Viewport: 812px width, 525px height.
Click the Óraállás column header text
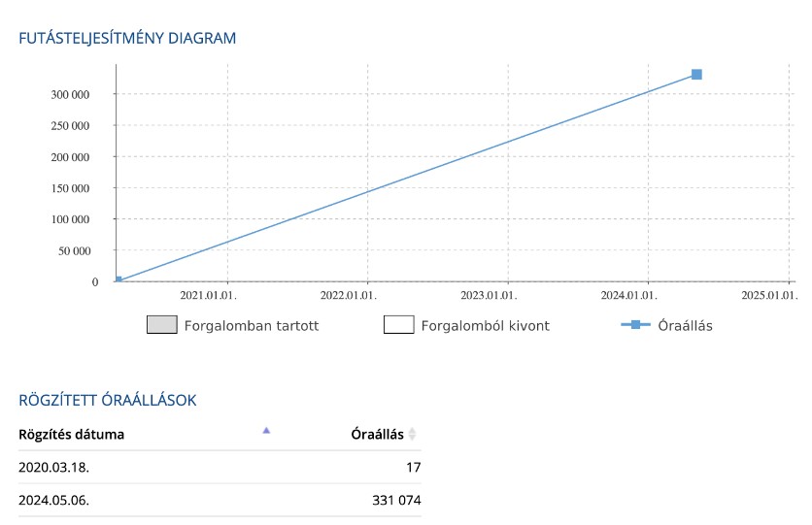coord(377,434)
